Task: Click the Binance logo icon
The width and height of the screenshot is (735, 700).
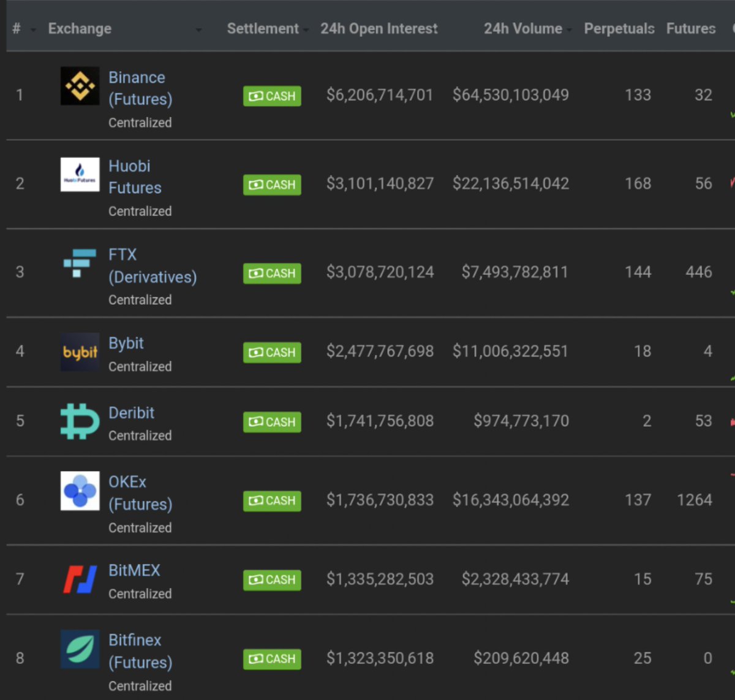Action: (80, 86)
